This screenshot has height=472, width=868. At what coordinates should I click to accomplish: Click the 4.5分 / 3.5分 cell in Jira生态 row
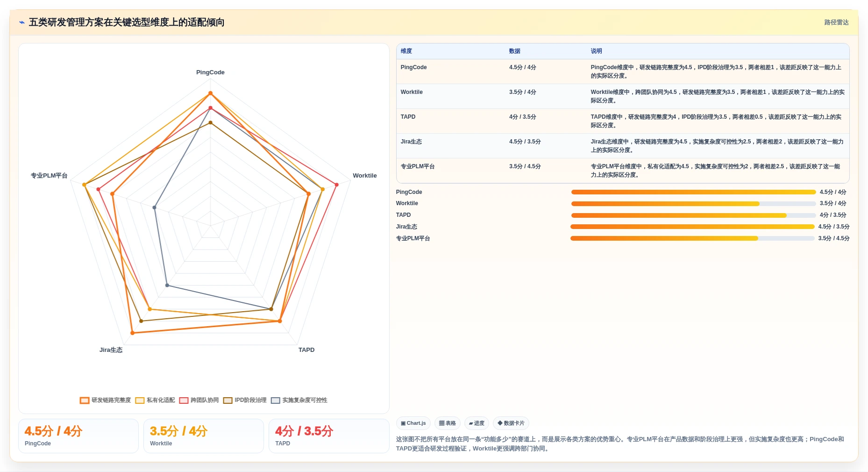(525, 142)
